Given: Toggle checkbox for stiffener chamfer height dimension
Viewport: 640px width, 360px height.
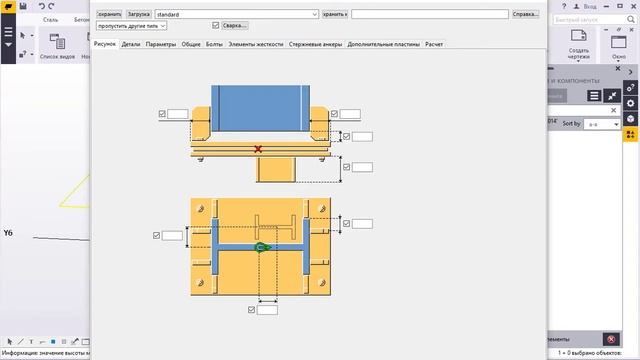Looking at the screenshot, I should tap(346, 136).
